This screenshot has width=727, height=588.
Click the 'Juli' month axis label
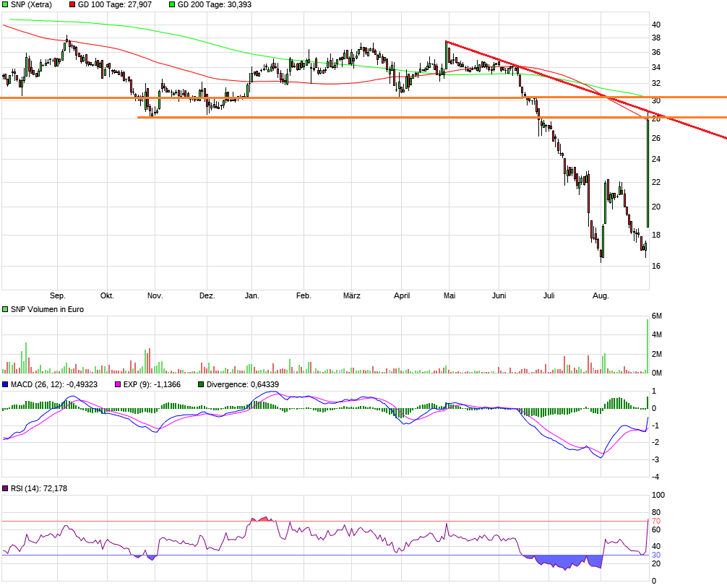549,295
